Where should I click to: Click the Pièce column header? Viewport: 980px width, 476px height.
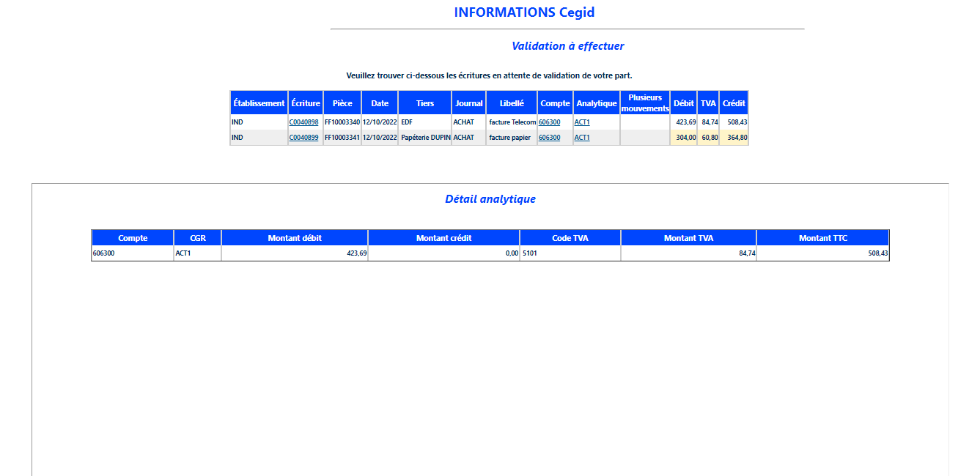click(x=342, y=103)
